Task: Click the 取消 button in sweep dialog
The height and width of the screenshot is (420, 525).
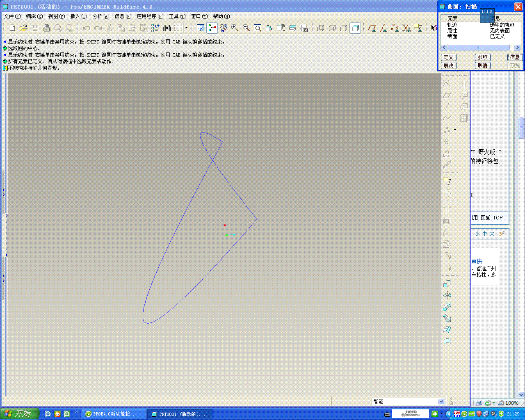Action: coord(482,66)
